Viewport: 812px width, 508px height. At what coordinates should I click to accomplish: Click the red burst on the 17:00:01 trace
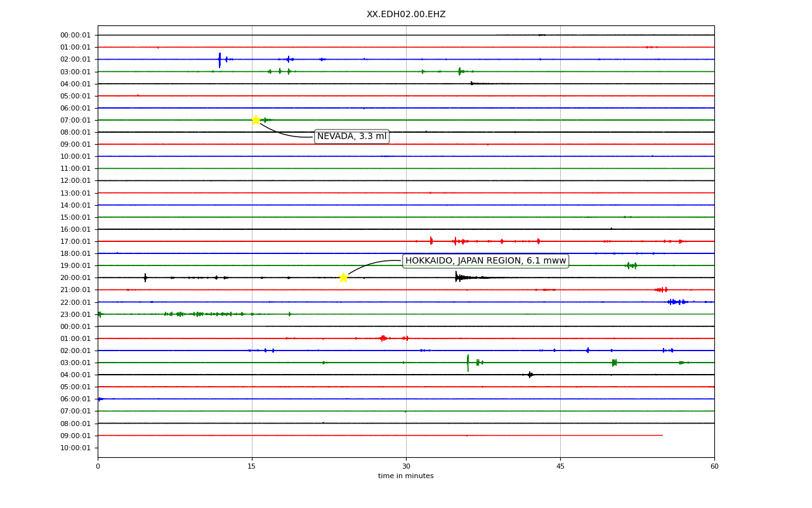pyautogui.click(x=431, y=241)
